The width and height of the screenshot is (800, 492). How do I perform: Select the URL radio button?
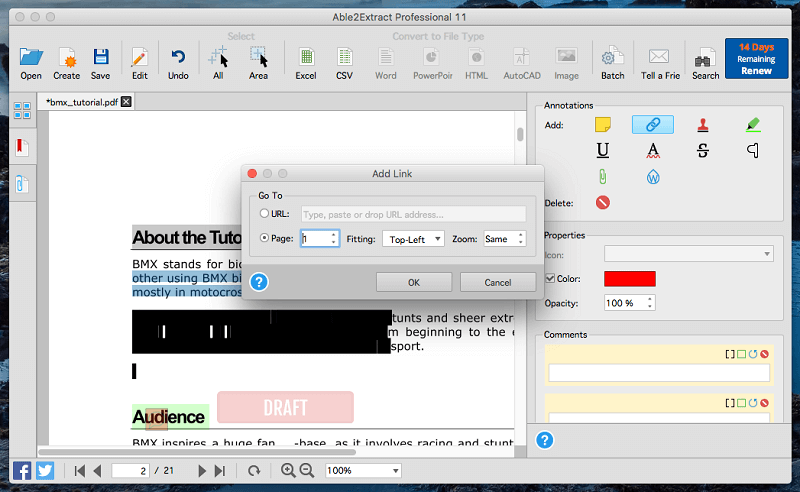coord(264,213)
